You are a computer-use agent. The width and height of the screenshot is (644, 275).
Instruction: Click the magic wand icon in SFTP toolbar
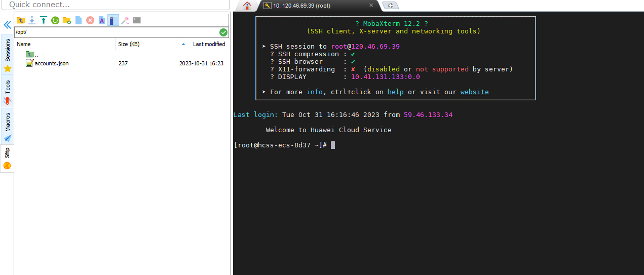pyautogui.click(x=125, y=20)
